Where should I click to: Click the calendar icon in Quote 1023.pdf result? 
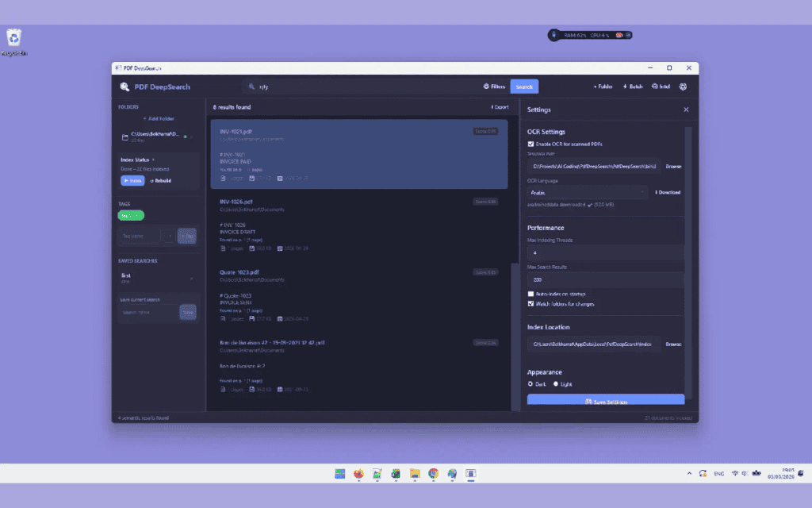click(x=280, y=319)
